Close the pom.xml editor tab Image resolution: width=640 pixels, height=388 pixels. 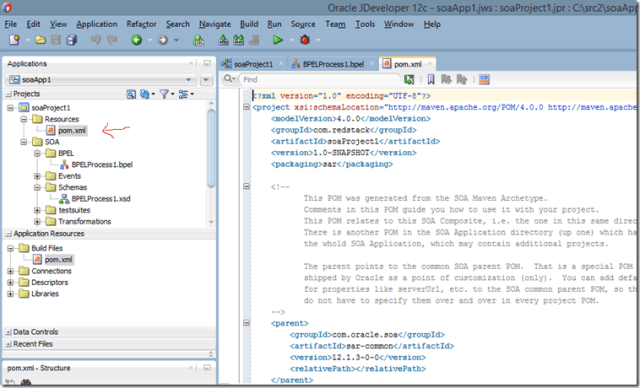point(429,64)
